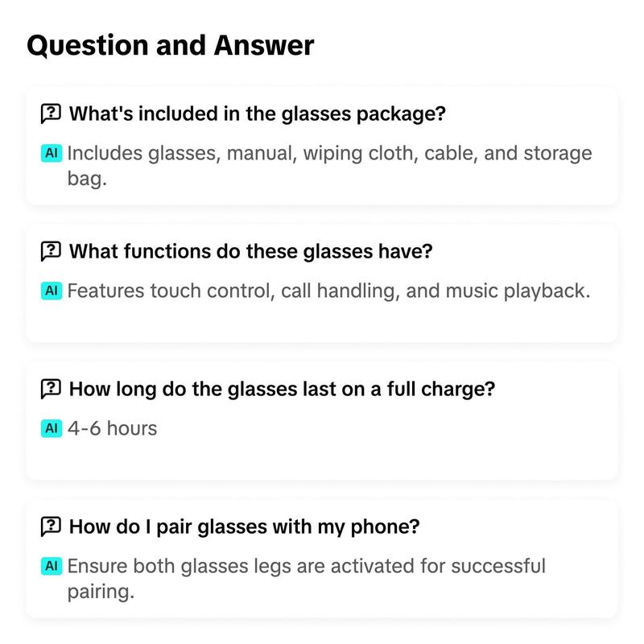The image size is (644, 644).
Task: Open the glasses package Q&A card
Action: [321, 145]
